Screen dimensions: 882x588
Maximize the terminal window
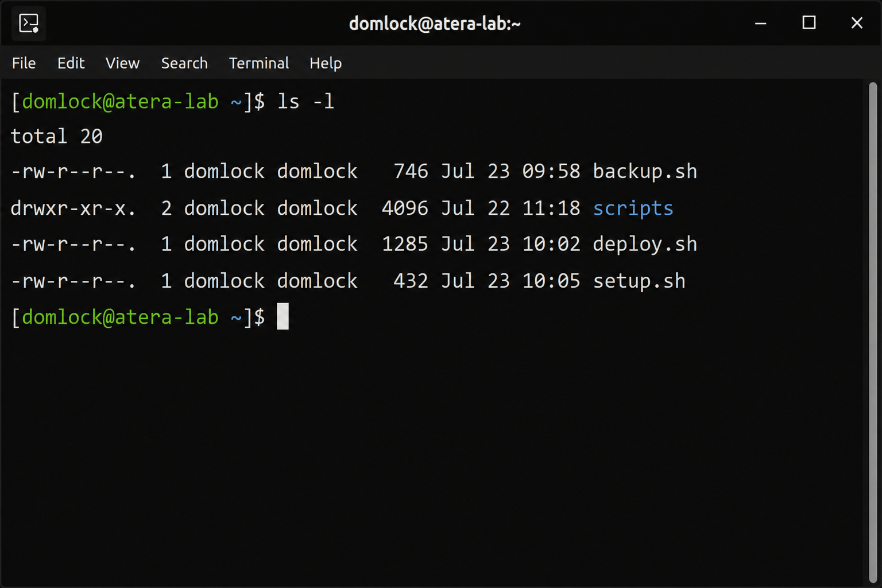809,23
